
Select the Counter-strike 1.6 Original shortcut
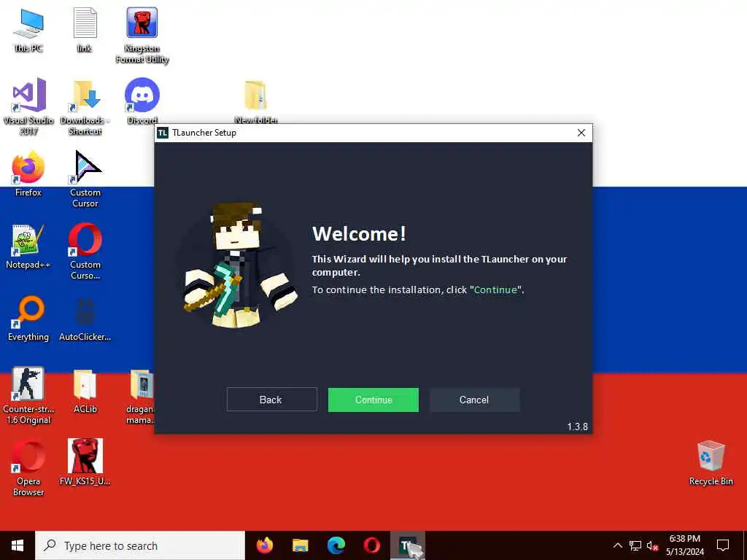click(28, 395)
